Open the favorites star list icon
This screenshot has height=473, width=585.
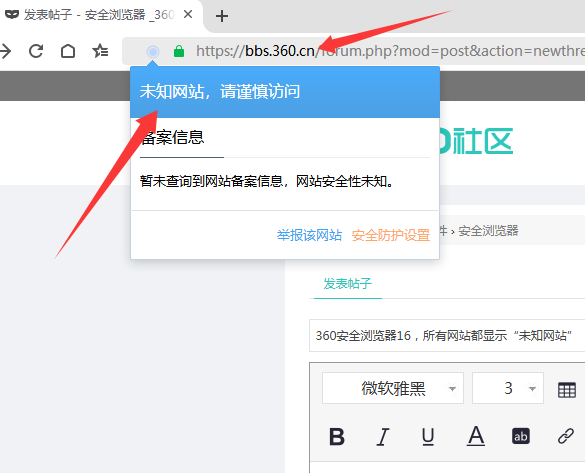(100, 51)
